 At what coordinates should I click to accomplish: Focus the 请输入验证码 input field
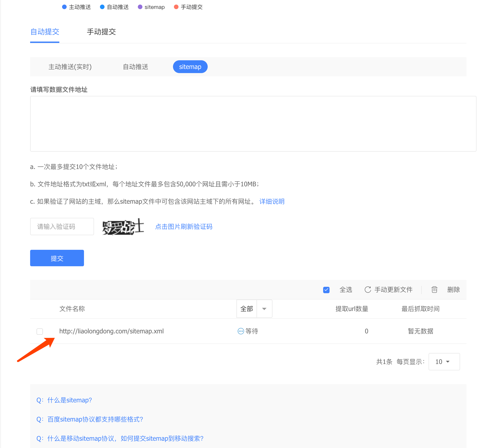(62, 227)
